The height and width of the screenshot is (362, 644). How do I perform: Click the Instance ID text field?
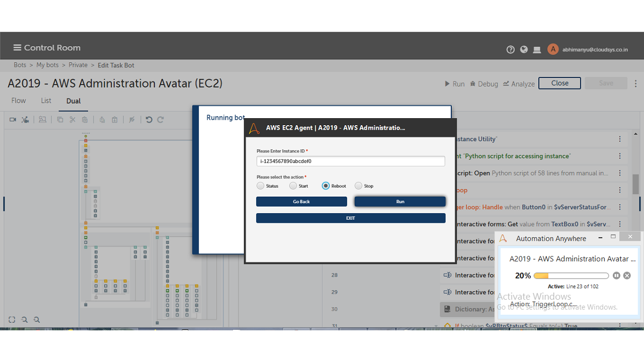coord(351,161)
